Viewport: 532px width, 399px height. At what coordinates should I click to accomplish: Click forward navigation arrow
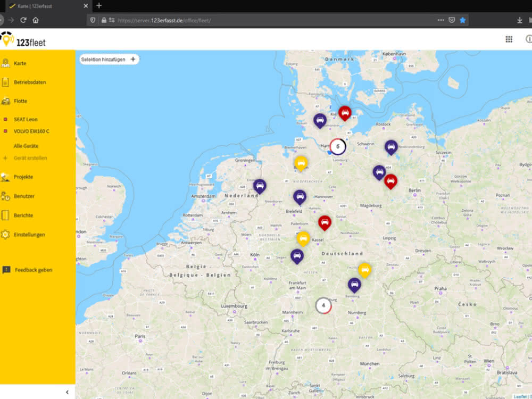click(x=11, y=20)
